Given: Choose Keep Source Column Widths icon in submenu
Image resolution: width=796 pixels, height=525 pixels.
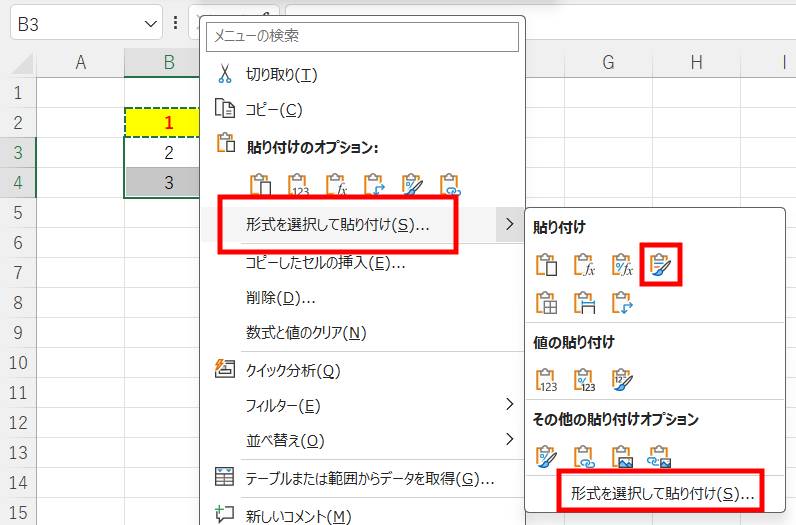Looking at the screenshot, I should [x=584, y=303].
